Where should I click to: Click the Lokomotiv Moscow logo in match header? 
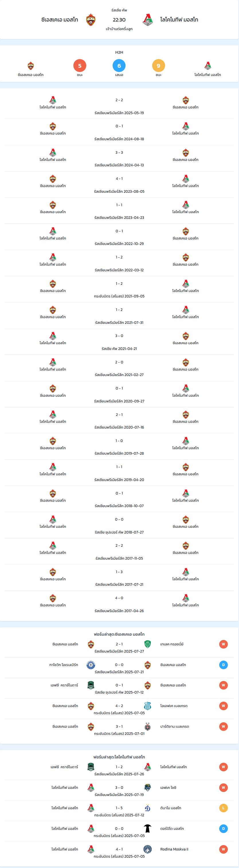pos(147,20)
